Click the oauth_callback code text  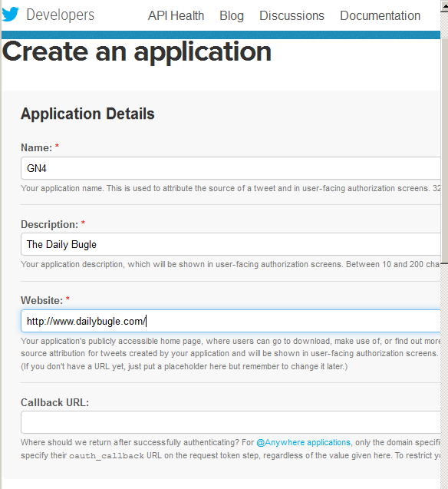pyautogui.click(x=107, y=456)
